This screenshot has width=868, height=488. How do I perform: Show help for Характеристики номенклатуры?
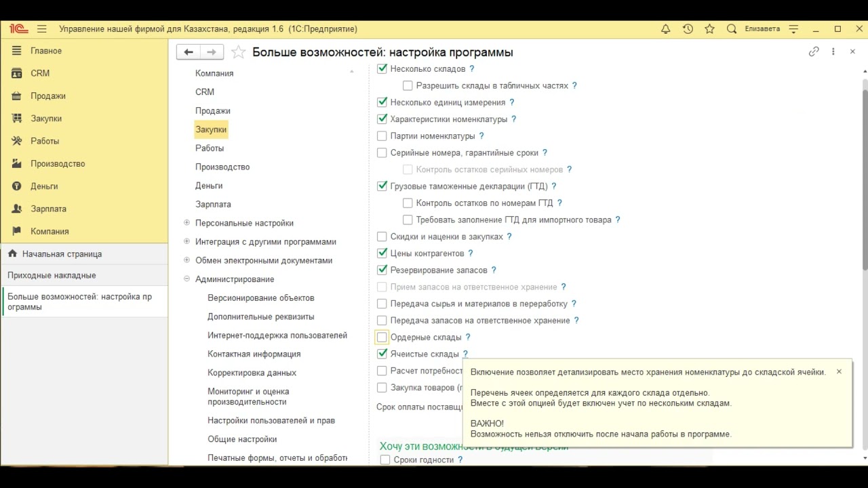[514, 119]
